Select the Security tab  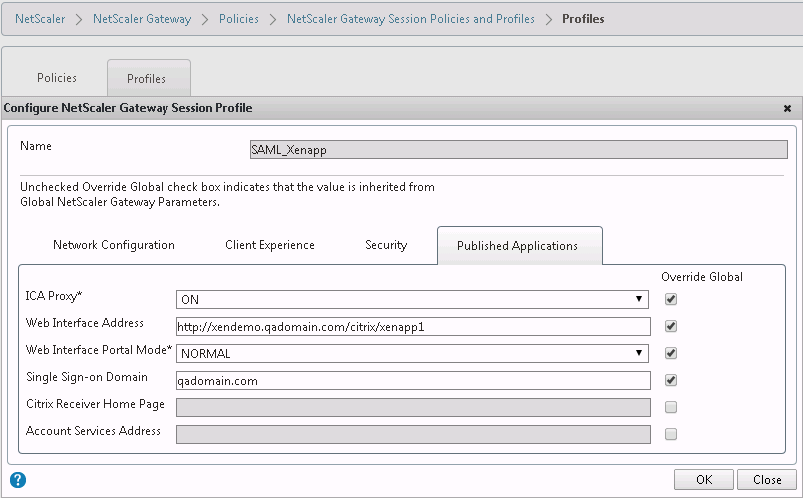point(386,245)
